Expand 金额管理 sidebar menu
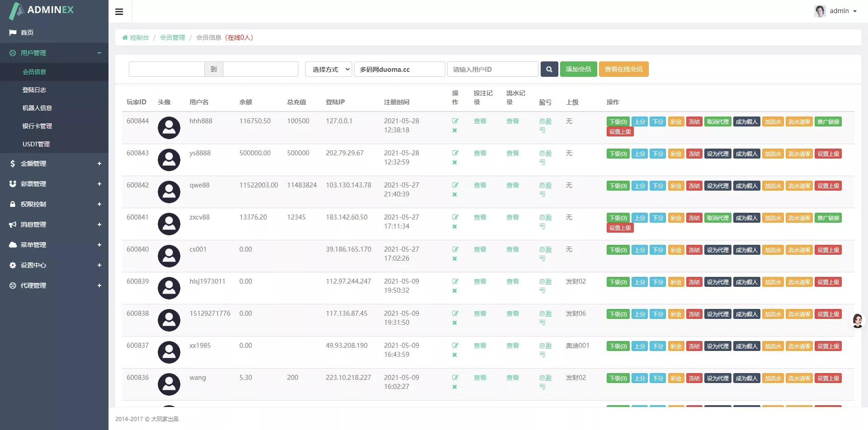Screen dimensions: 868x430 [x=54, y=164]
